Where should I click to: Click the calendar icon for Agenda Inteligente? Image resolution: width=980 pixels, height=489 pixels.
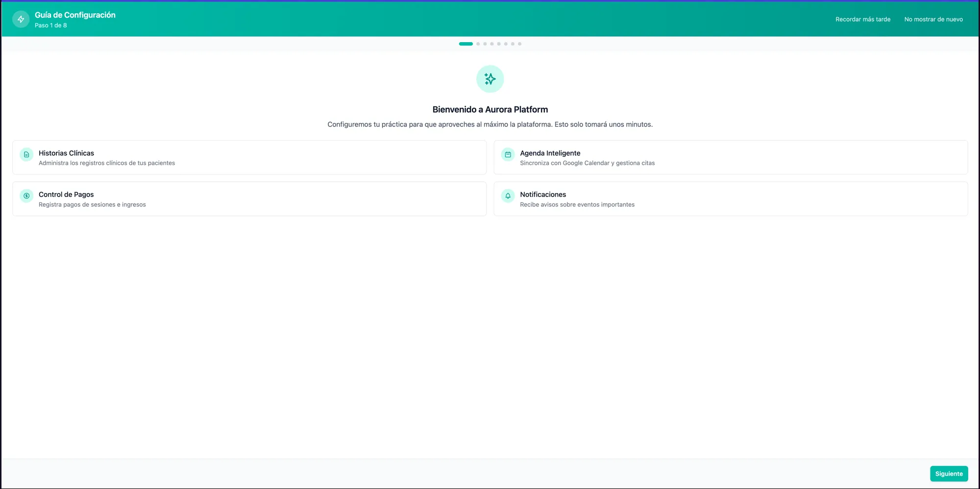[x=508, y=154]
